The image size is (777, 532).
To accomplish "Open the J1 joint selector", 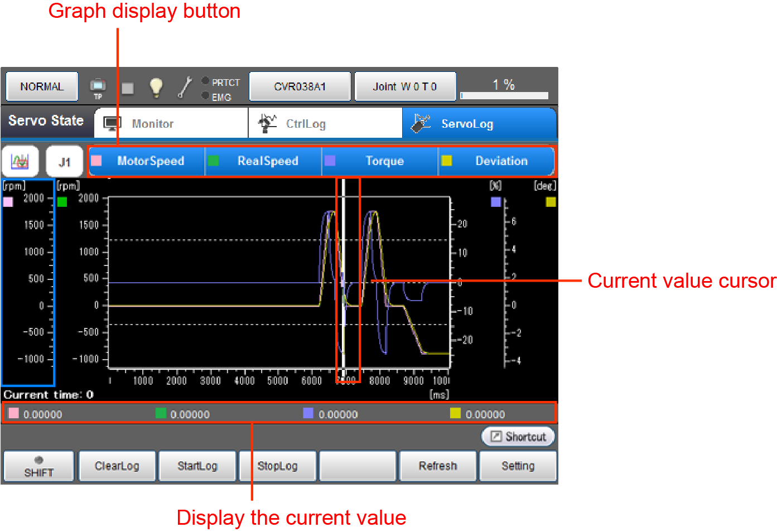I will pyautogui.click(x=65, y=162).
